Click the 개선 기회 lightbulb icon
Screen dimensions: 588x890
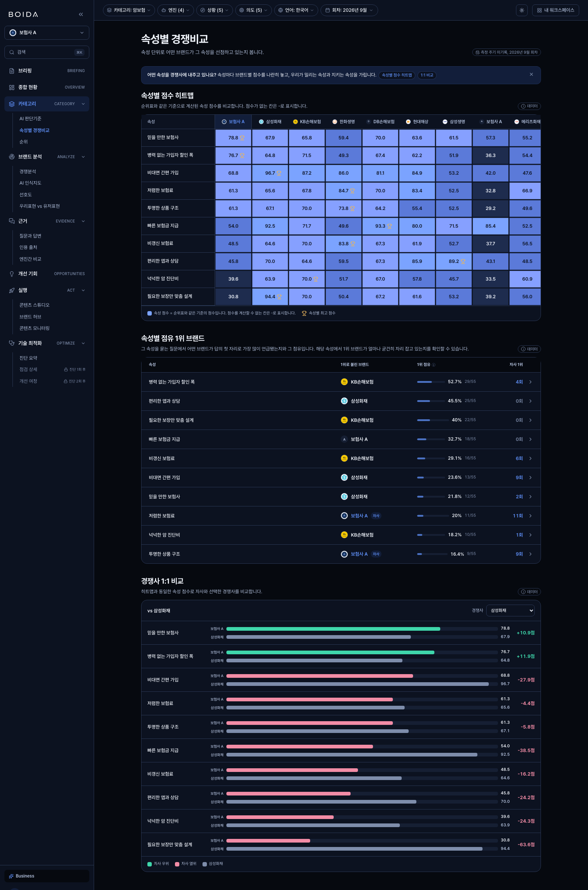(12, 274)
